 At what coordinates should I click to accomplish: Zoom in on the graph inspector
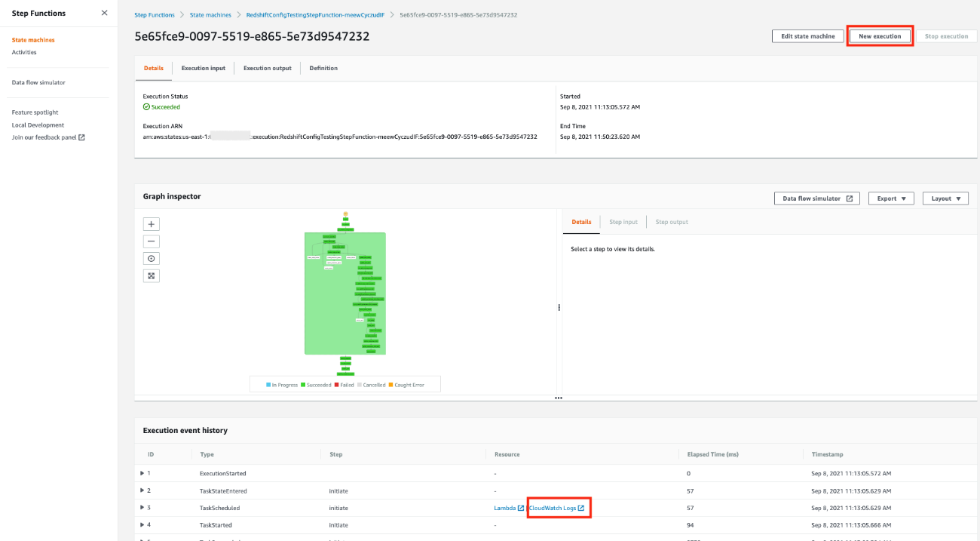(152, 224)
